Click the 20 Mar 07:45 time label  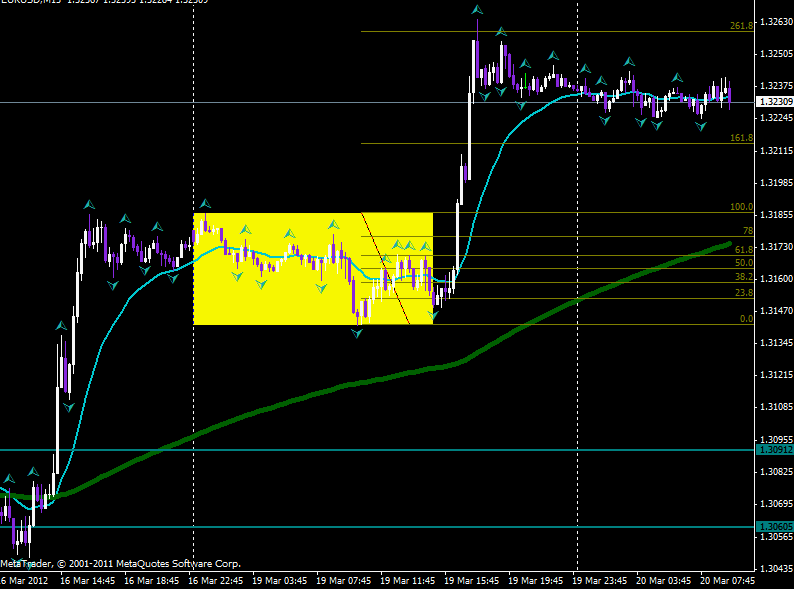[728, 581]
